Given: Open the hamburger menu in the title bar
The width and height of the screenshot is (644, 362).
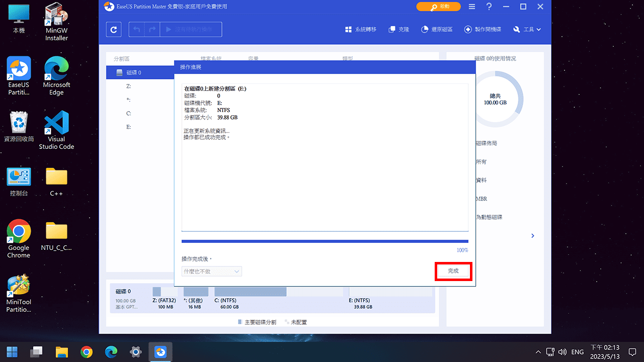Looking at the screenshot, I should point(471,7).
